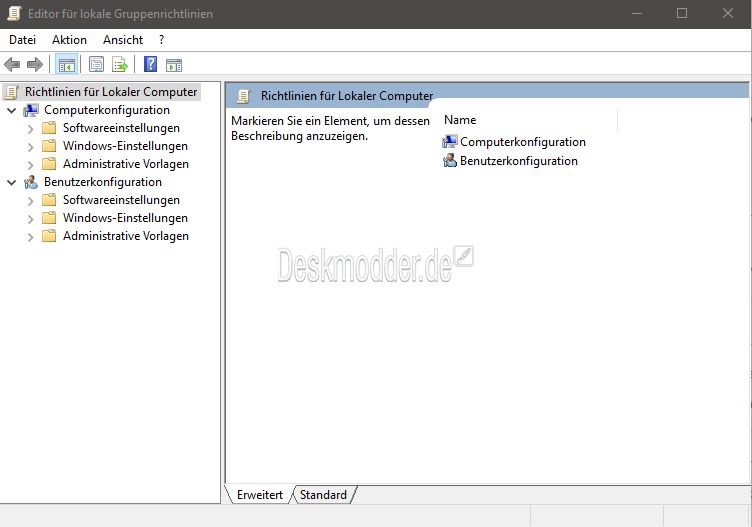Click the scroll icon in the right pane header
This screenshot has height=527, width=752.
[x=244, y=96]
